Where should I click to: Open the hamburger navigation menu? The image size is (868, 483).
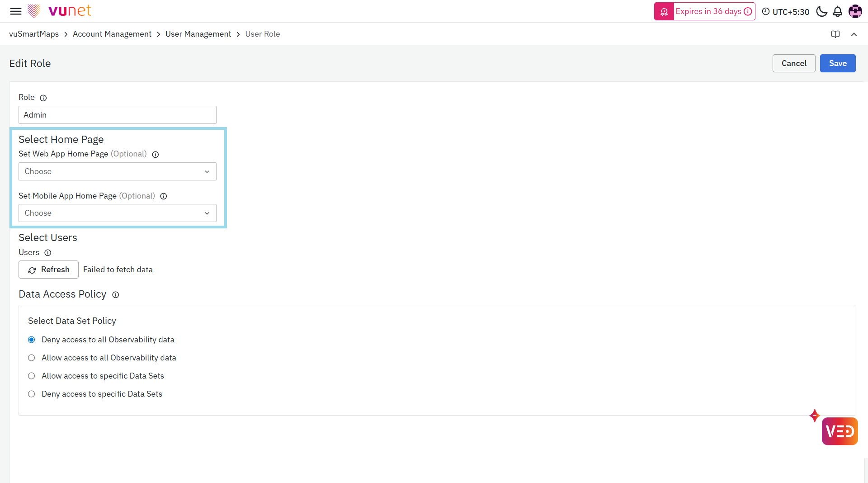pyautogui.click(x=16, y=11)
